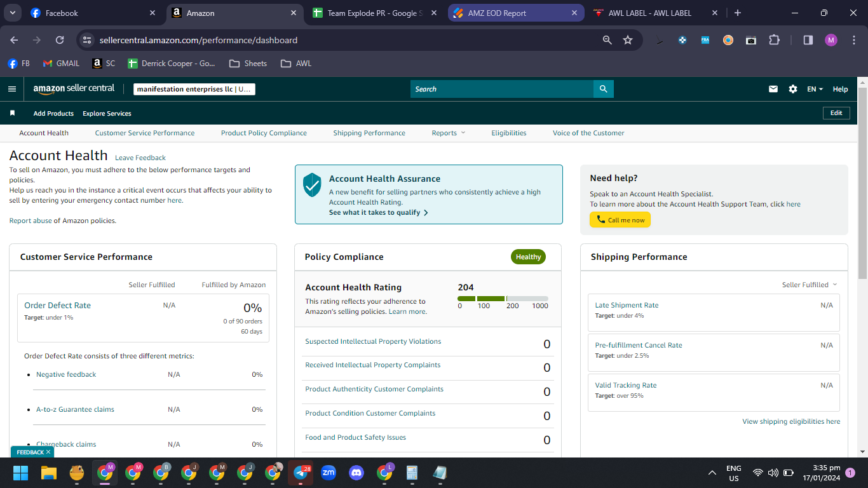Image resolution: width=868 pixels, height=488 pixels.
Task: Click the Leave Feedback link
Action: [x=140, y=158]
